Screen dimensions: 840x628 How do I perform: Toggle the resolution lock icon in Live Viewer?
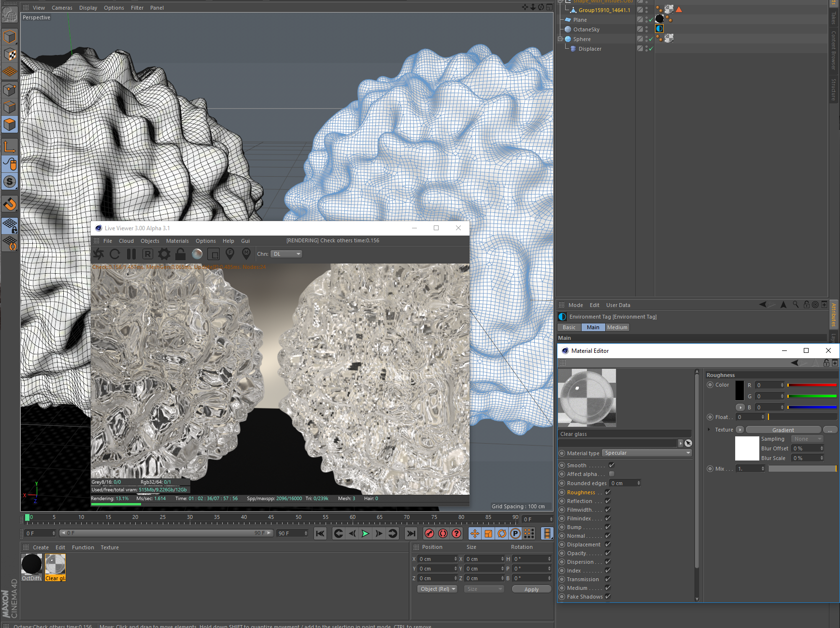pos(181,254)
